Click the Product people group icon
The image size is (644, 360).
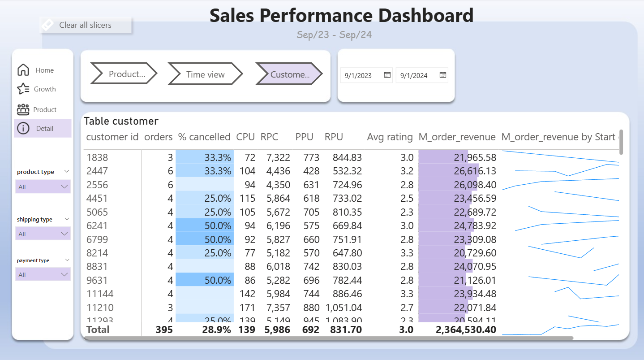[23, 109]
